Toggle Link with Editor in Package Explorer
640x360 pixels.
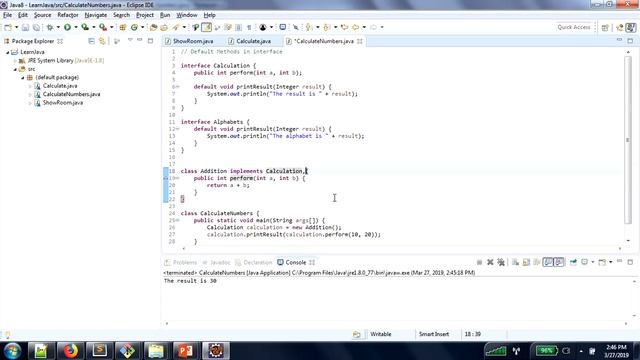point(102,41)
